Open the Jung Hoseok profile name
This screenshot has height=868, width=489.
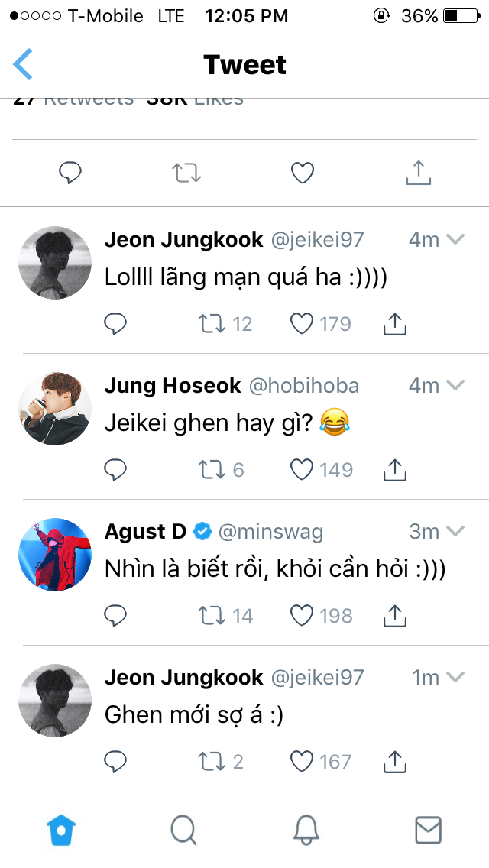click(173, 386)
